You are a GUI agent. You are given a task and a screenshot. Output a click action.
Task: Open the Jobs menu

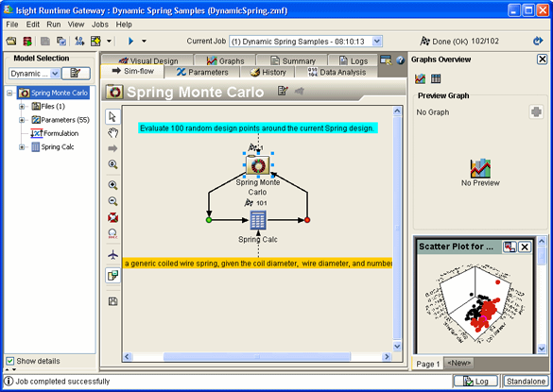tap(100, 25)
